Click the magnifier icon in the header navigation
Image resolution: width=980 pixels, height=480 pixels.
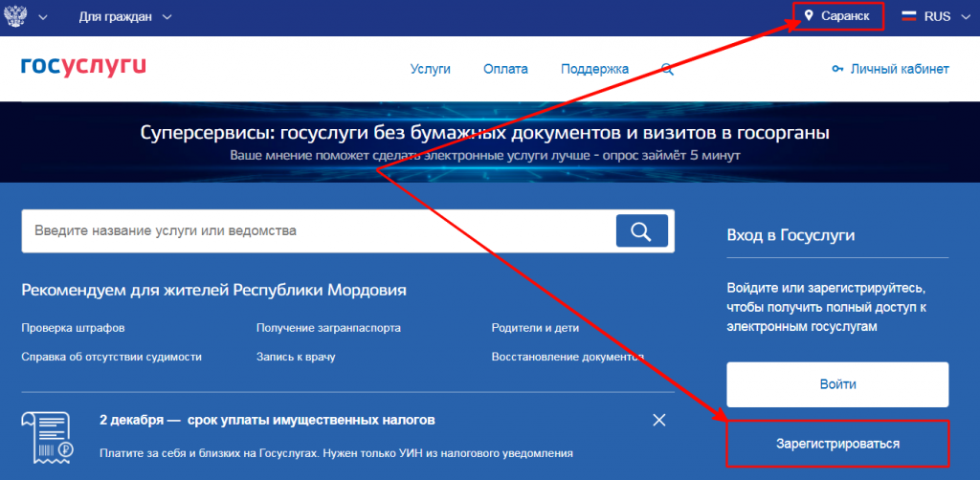[667, 69]
